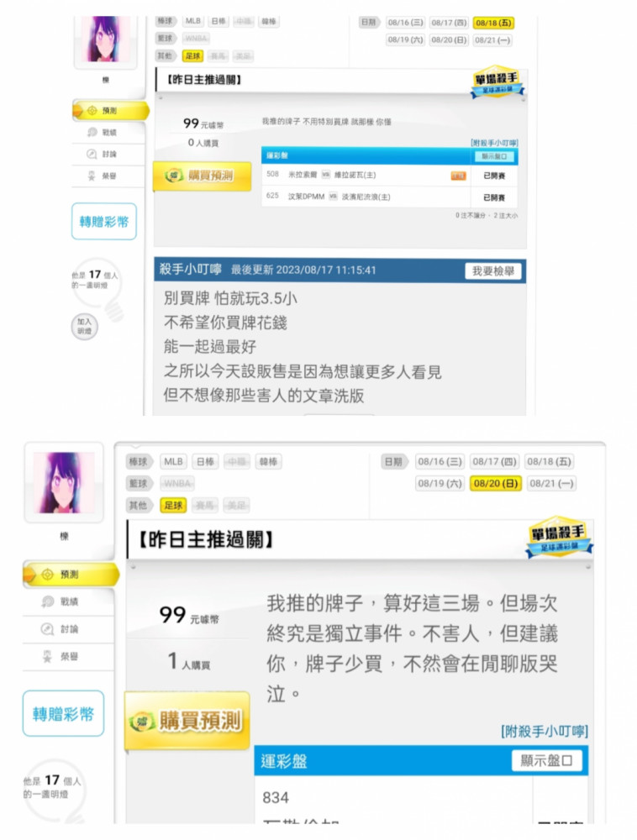The image size is (637, 840).
Task: Click the 轉贈彩幣 button in lower sidebar
Action: (63, 713)
